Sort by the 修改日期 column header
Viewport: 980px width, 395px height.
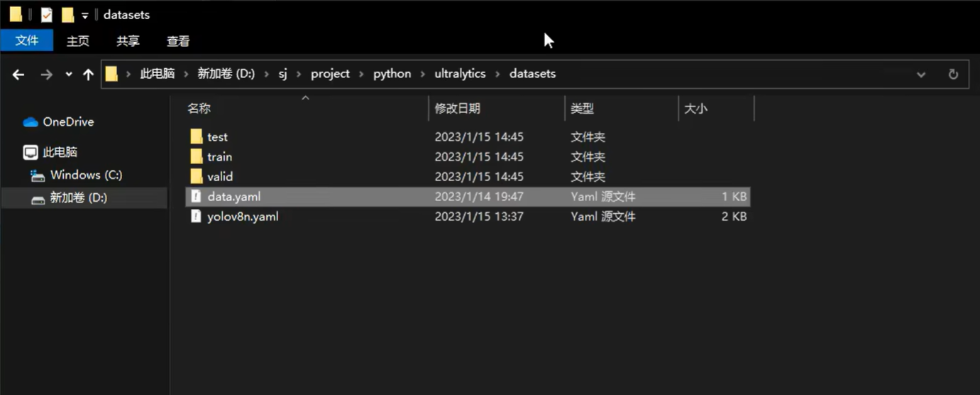(x=497, y=108)
